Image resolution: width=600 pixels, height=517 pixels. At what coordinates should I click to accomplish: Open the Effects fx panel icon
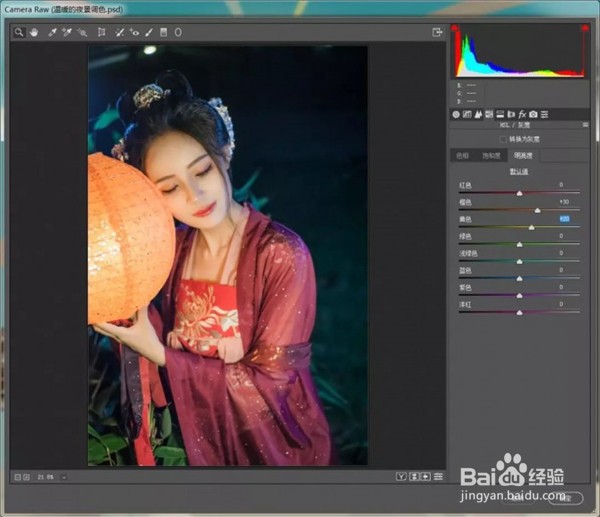[x=522, y=114]
